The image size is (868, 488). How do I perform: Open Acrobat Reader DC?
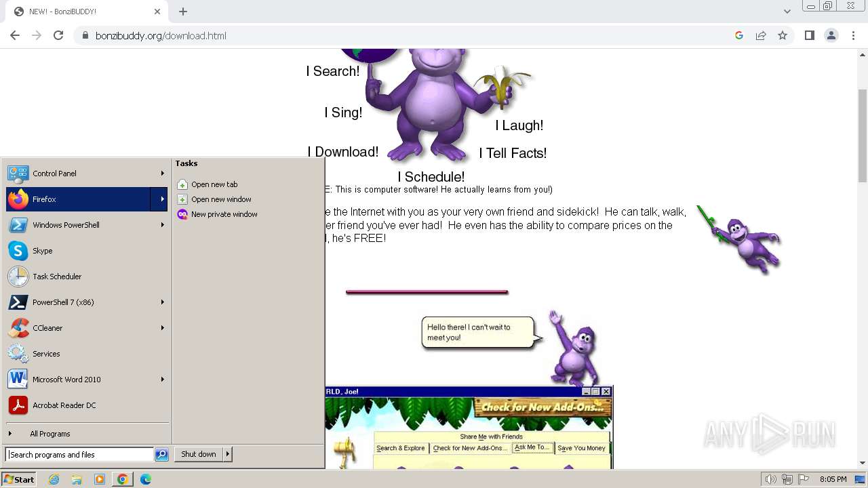coord(87,405)
